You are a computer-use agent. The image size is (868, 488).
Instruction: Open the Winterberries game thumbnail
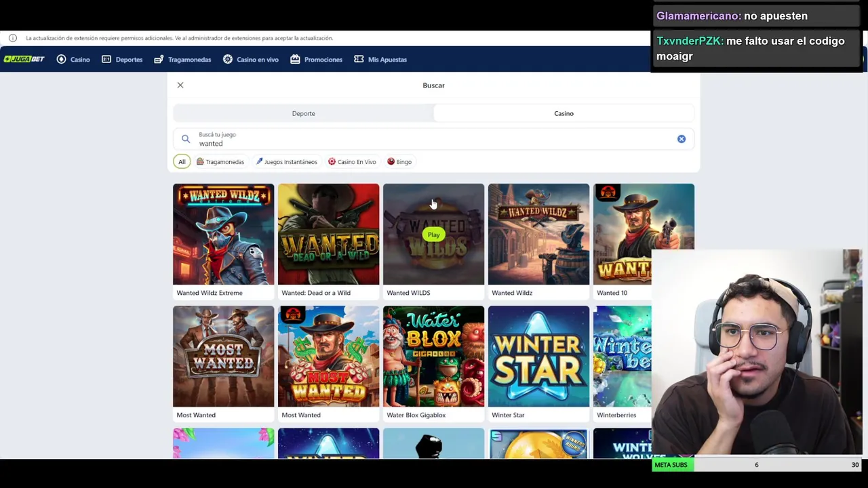622,356
